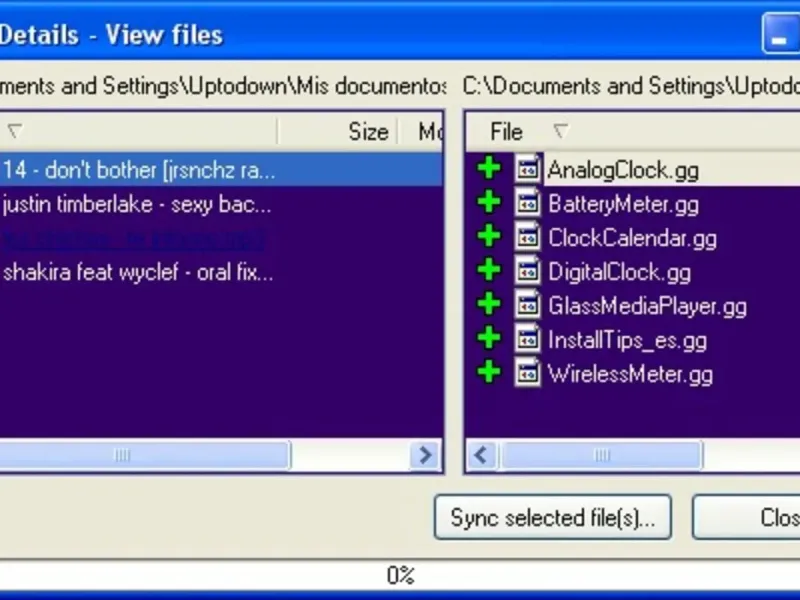Click the green plus next to DigitalClock.gg
800x600 pixels.
click(x=489, y=270)
